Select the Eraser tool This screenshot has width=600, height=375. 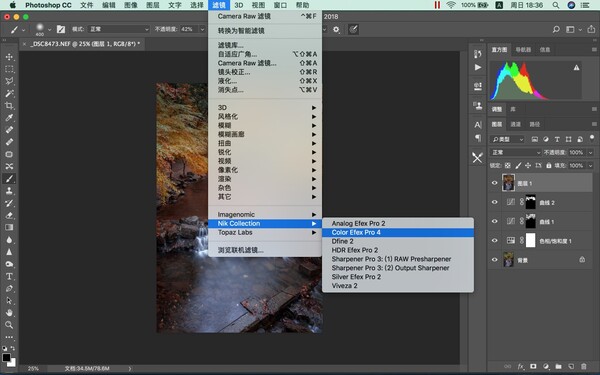coord(9,215)
